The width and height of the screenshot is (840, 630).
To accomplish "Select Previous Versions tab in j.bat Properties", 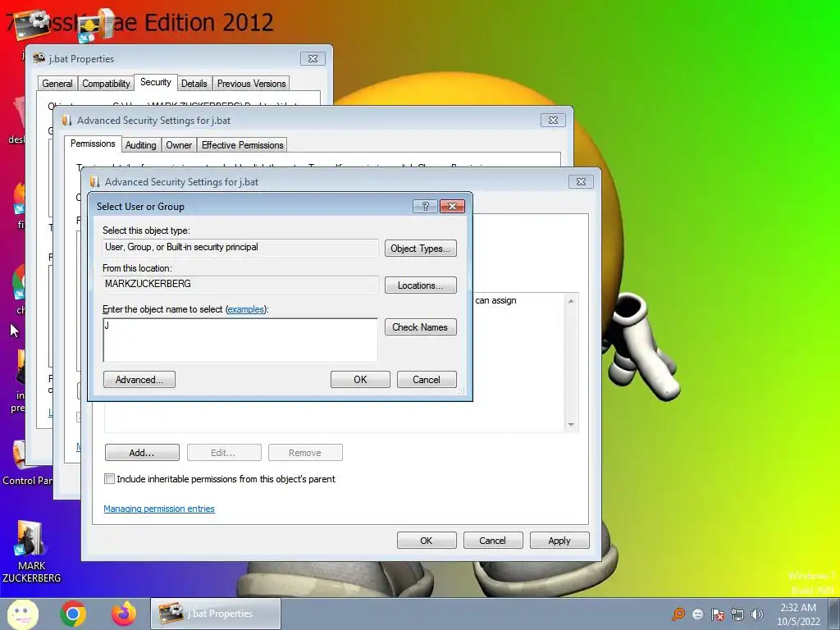I will pos(251,84).
